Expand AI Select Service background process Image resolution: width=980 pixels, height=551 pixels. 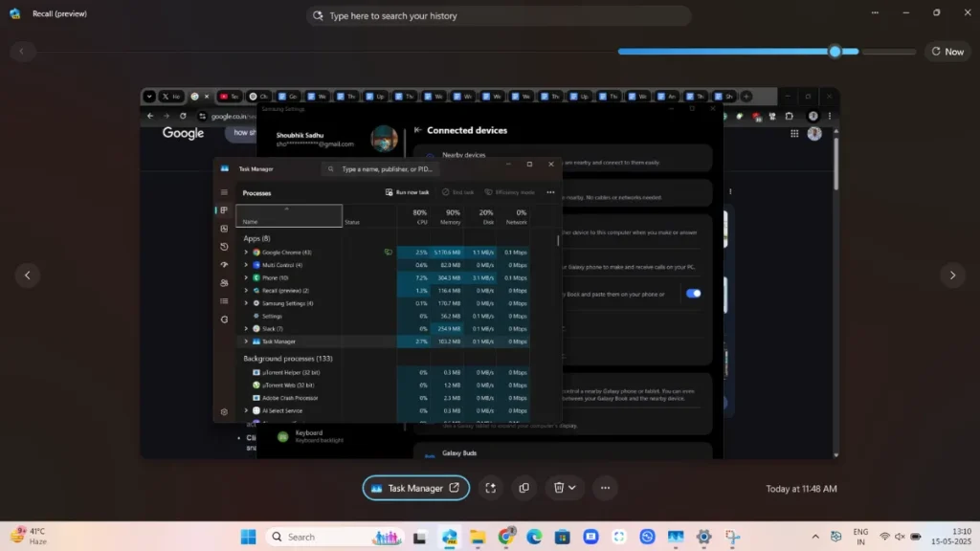click(246, 410)
